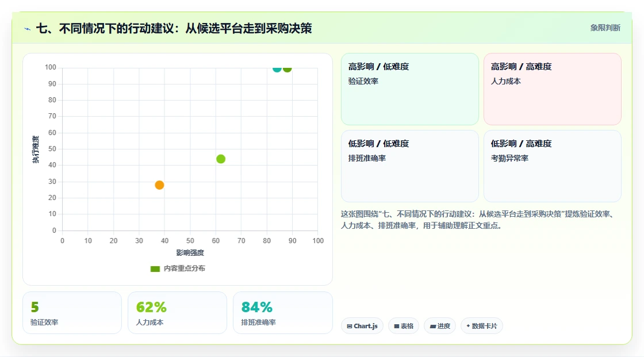The image size is (644, 357).
Task: Click the 内容重点分布 legend label
Action: point(184,268)
